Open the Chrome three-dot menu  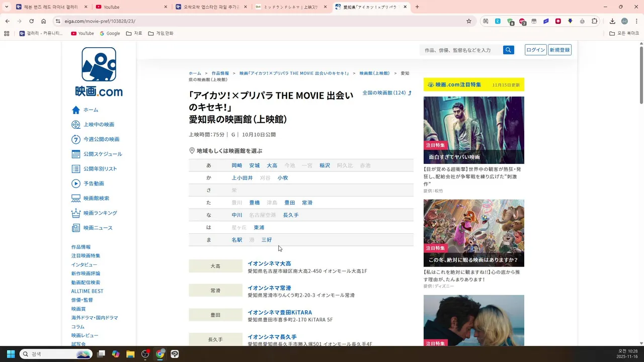tap(636, 21)
